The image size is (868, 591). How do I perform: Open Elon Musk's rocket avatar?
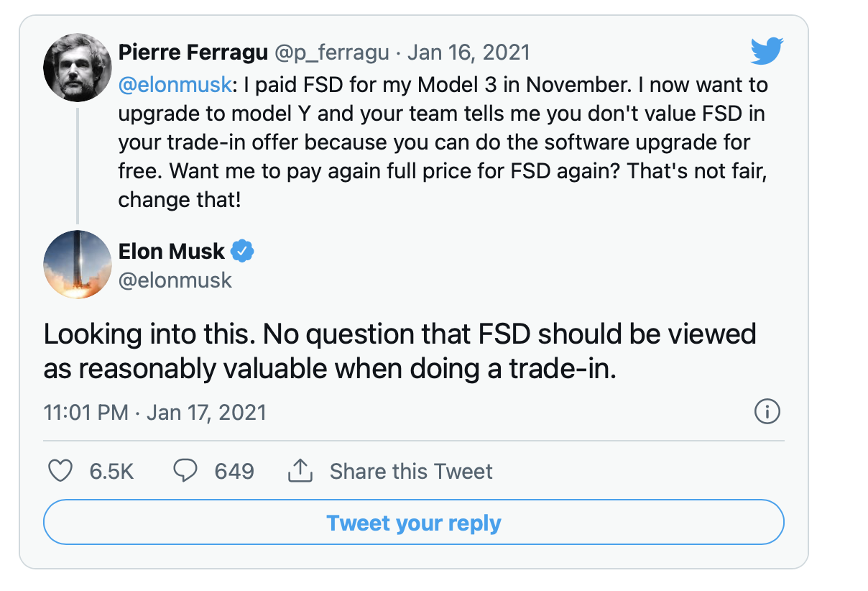78,264
